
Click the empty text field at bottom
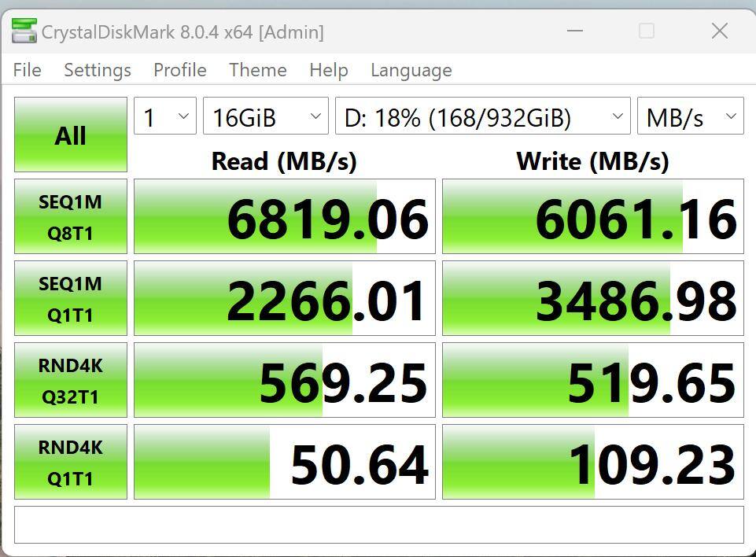tap(378, 525)
